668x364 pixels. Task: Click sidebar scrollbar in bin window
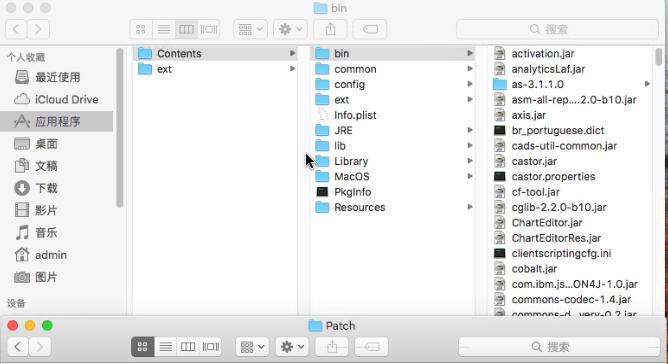120,128
